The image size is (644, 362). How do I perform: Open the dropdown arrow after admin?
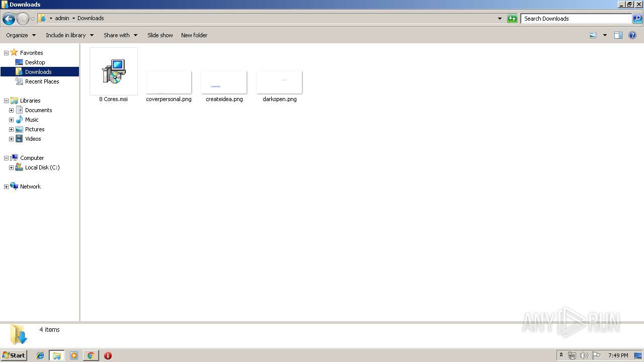[x=73, y=19]
